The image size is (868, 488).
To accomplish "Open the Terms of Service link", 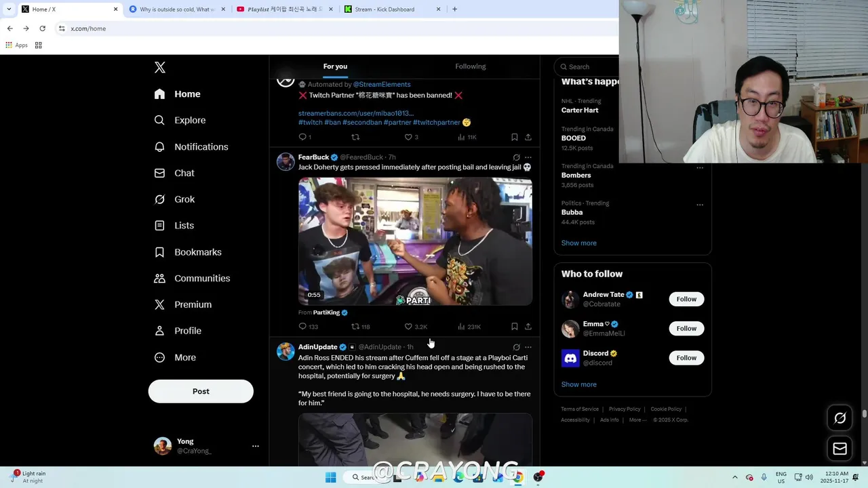I will click(x=580, y=409).
